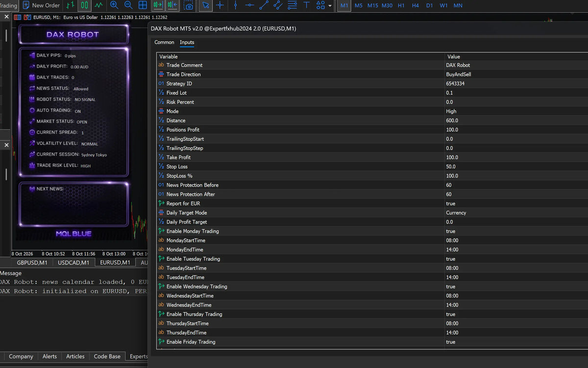
Task: Select the D1 timeframe
Action: [430, 5]
